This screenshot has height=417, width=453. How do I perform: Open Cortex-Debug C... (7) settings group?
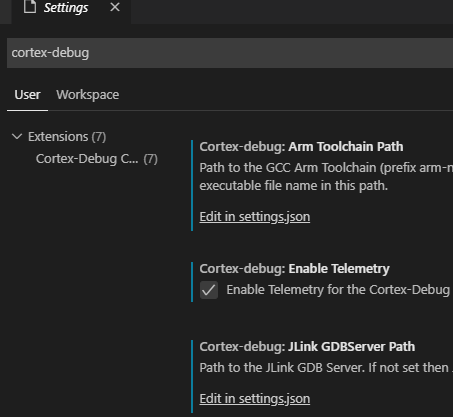click(x=97, y=159)
